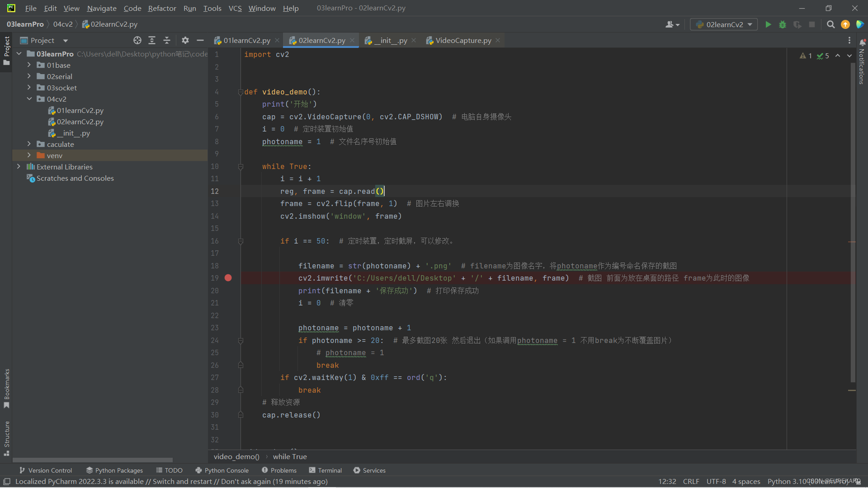Hide the Project tool window
The width and height of the screenshot is (868, 488).
[x=200, y=40]
